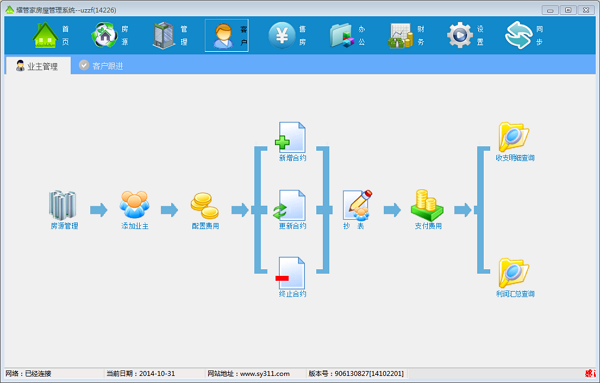Viewport: 600px width, 383px height.
Task: Open the 支付费用 coin stack icon
Action: (x=427, y=204)
